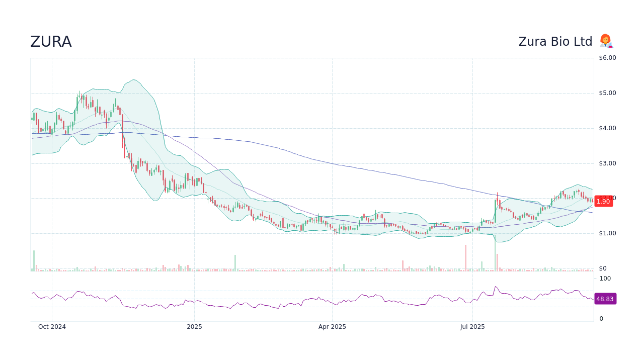Click the purple 48.83 indicator badge
This screenshot has width=644, height=362.
point(605,299)
